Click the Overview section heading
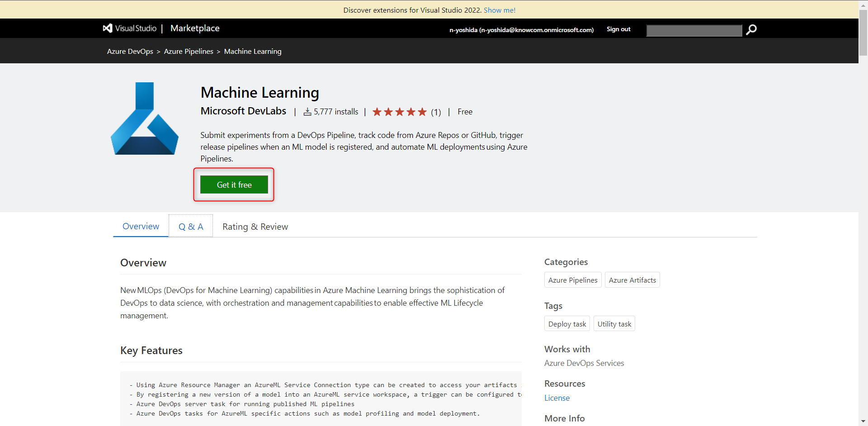This screenshot has height=426, width=868. (143, 263)
